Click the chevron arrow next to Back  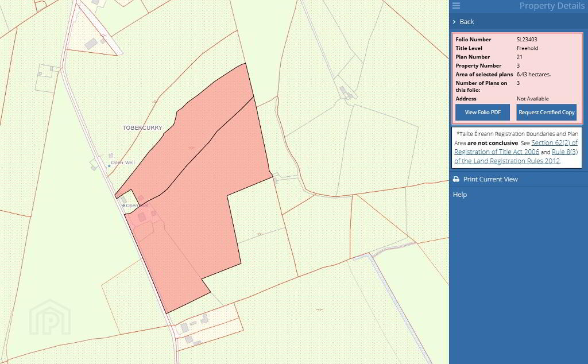pyautogui.click(x=454, y=22)
